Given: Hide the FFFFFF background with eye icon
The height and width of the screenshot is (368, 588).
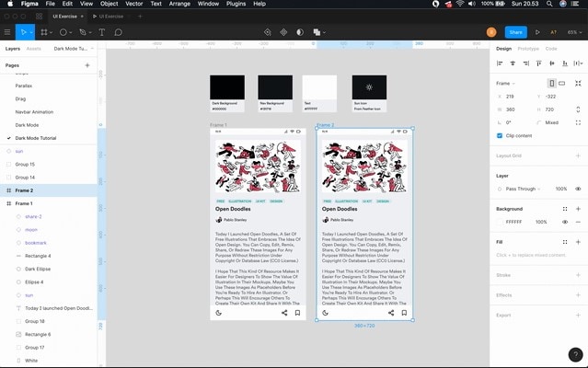Looking at the screenshot, I should click(x=565, y=222).
